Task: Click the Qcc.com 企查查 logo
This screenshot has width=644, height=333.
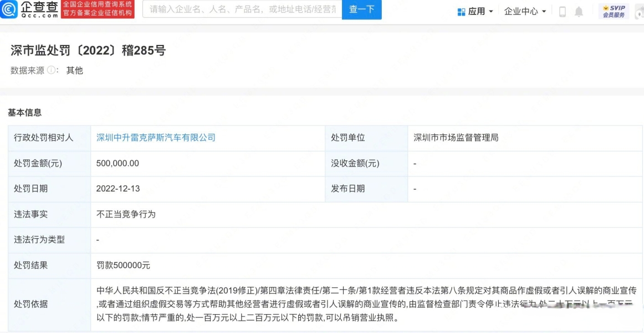Action: tap(30, 9)
